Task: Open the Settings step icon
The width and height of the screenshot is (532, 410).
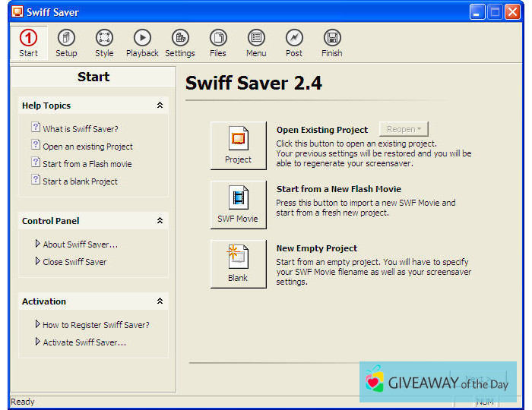Action: pyautogui.click(x=180, y=43)
